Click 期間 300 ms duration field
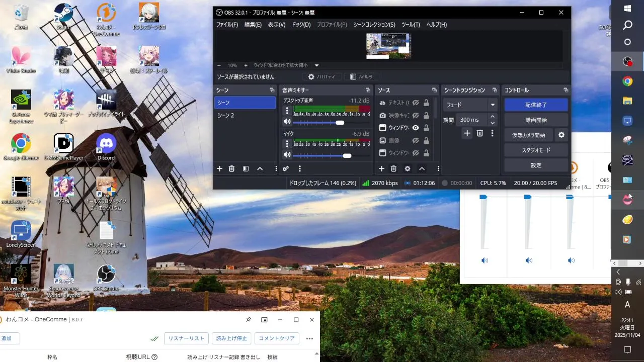Screen dimensions: 644x362 (472, 120)
